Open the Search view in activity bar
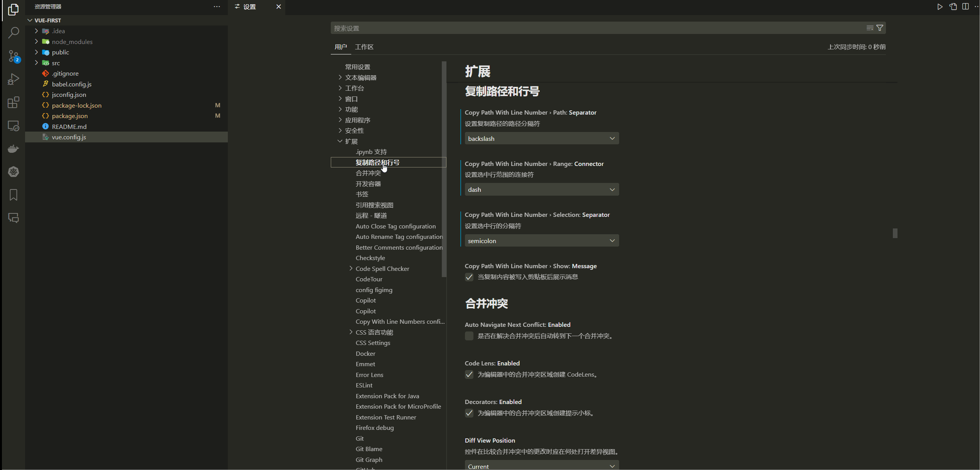Image resolution: width=980 pixels, height=470 pixels. click(13, 33)
